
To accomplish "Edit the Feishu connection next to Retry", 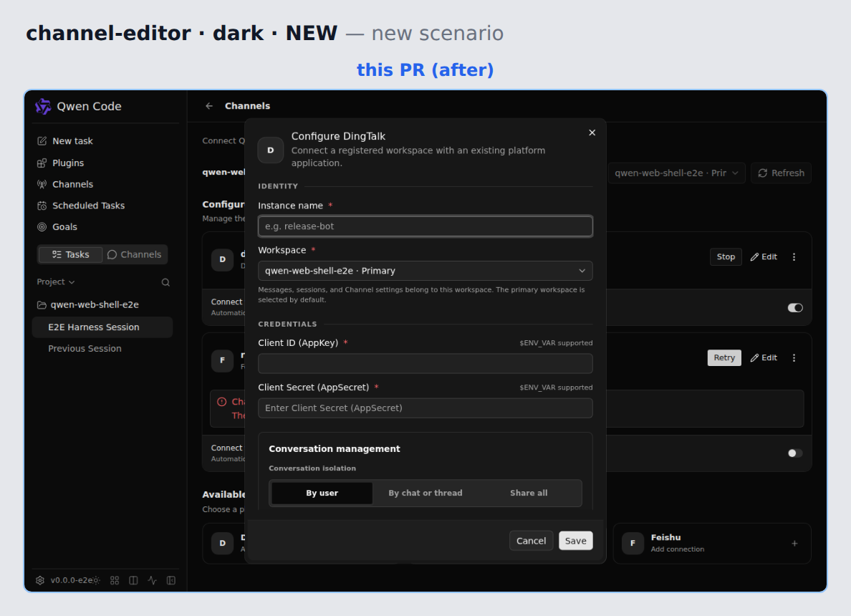I will pos(764,357).
